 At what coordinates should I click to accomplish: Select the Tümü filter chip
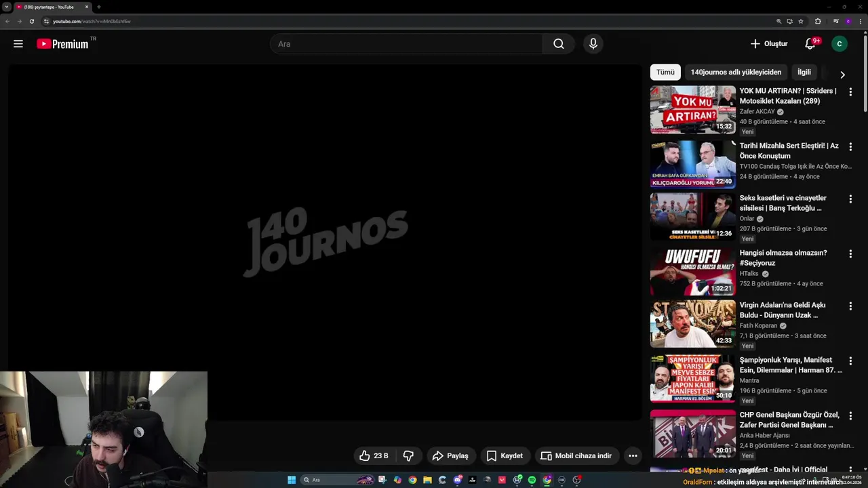pos(665,72)
